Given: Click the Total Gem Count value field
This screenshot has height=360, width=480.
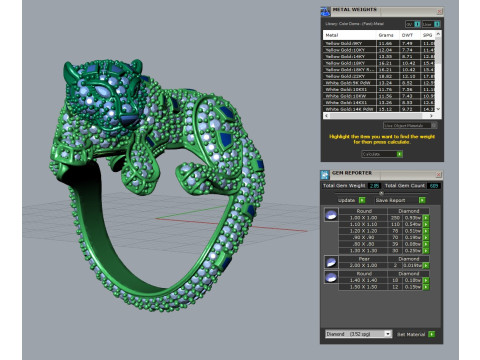Looking at the screenshot, I should 434,186.
